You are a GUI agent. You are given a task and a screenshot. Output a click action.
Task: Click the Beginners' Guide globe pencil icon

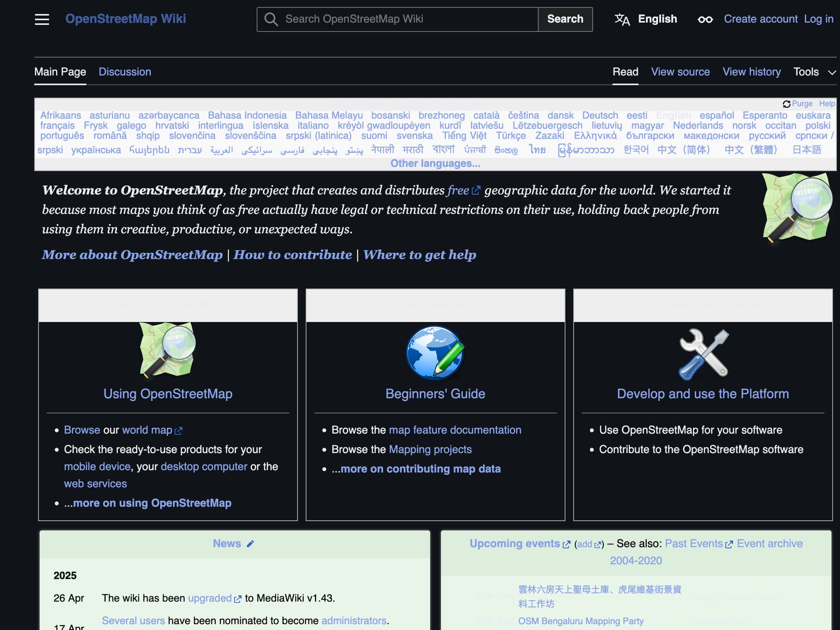point(435,352)
